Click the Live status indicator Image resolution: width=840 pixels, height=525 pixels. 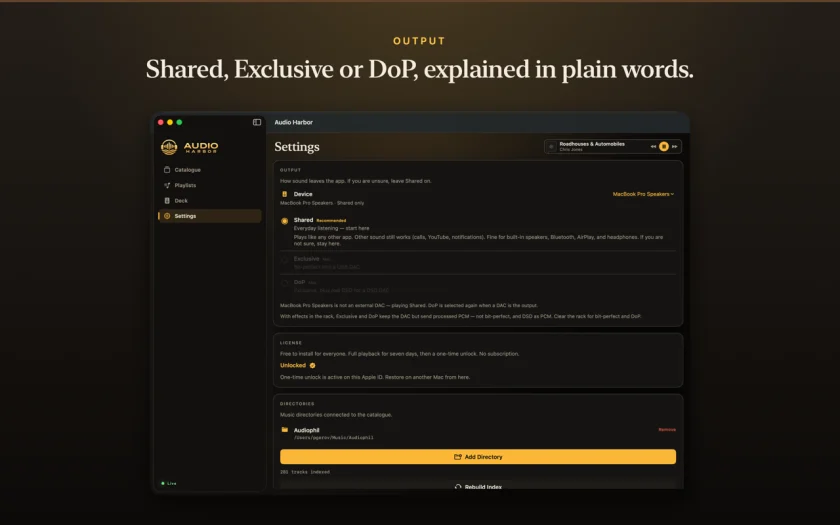pos(169,483)
